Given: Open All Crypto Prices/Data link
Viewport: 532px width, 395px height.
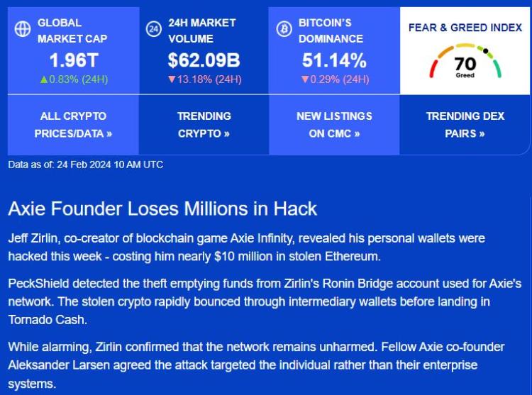Looking at the screenshot, I should pyautogui.click(x=73, y=125).
